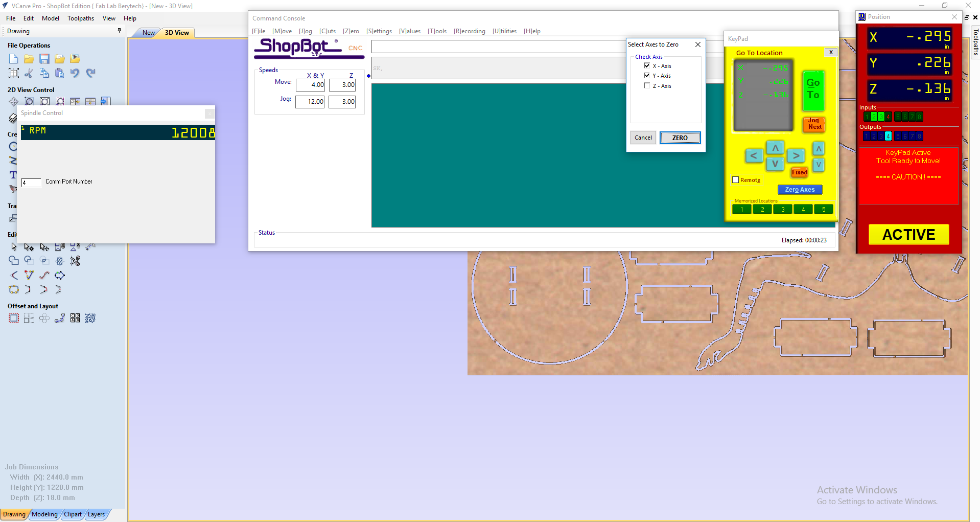
Task: Select memorized location 5
Action: [x=823, y=209]
